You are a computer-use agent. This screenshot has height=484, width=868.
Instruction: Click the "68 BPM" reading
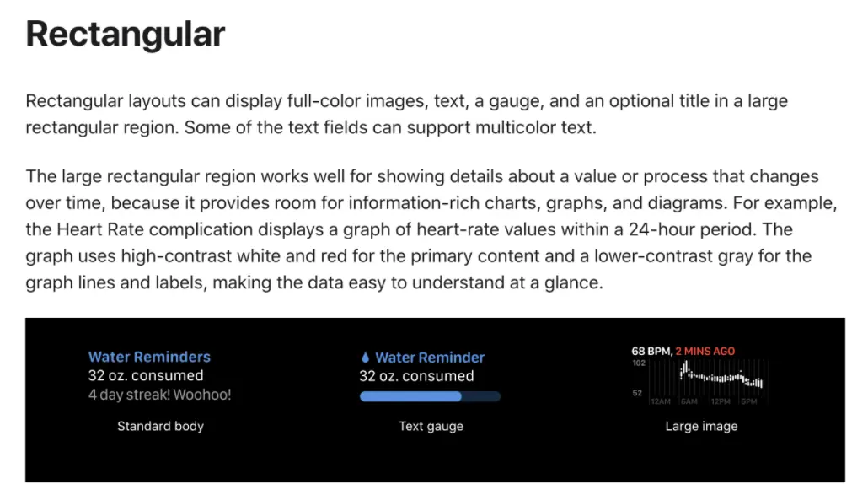(651, 351)
